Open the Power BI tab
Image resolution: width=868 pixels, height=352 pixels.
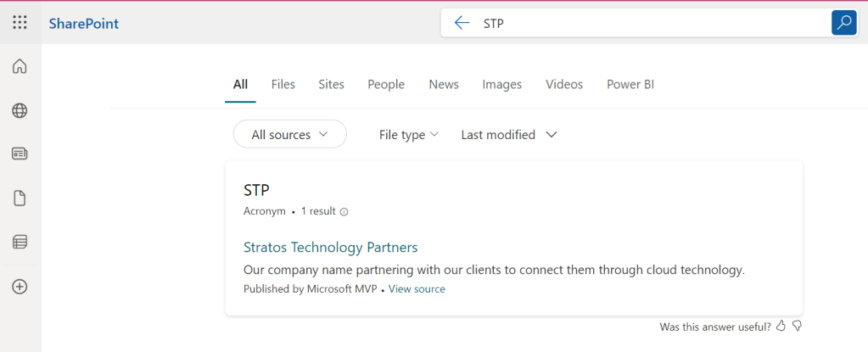630,84
